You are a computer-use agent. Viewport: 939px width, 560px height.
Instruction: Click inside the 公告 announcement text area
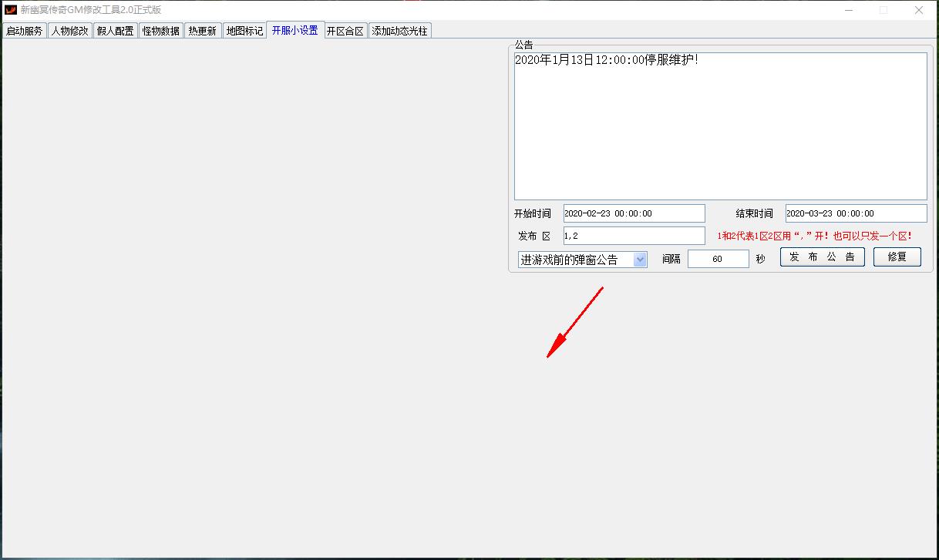click(x=720, y=127)
